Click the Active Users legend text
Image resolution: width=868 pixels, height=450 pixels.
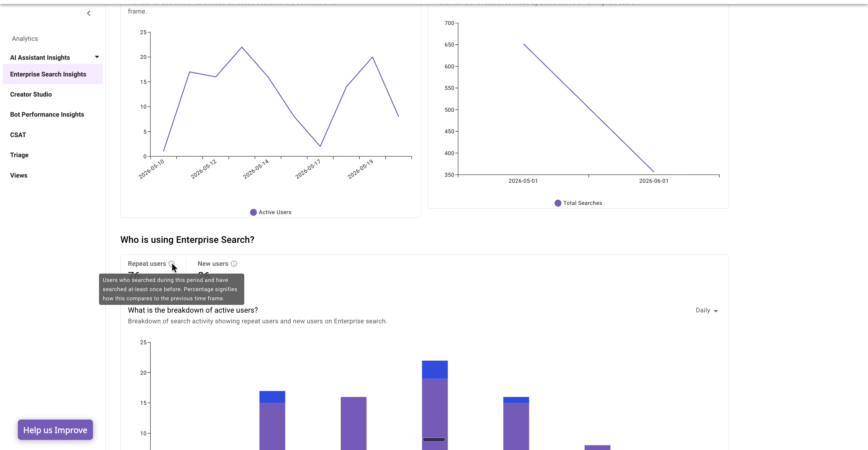pyautogui.click(x=275, y=213)
